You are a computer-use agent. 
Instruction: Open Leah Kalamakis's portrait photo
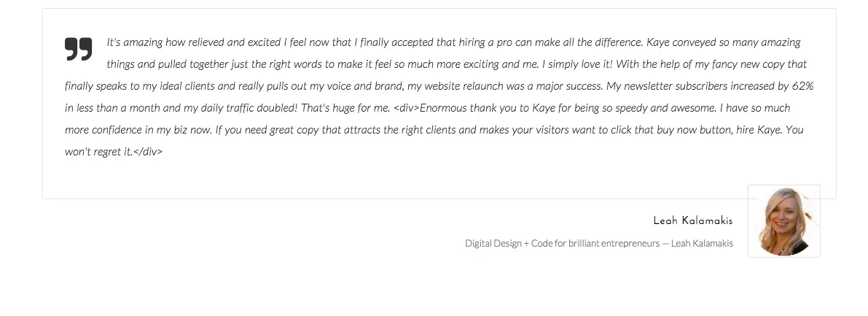point(783,221)
